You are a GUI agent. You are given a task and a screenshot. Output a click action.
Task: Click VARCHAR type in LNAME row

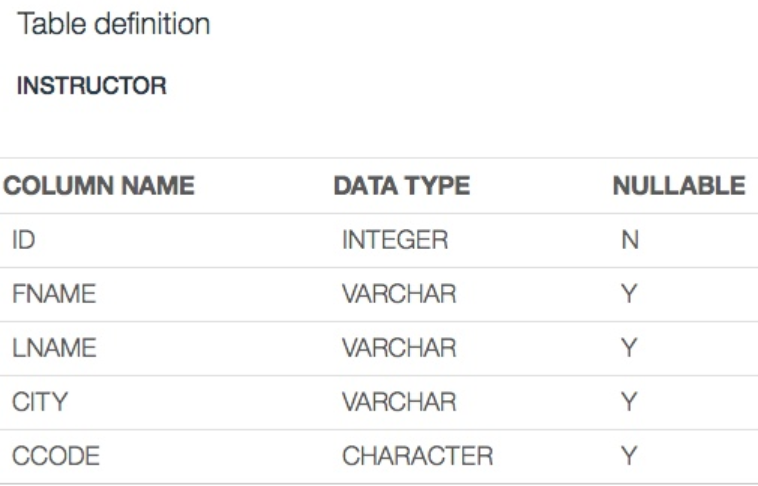[399, 348]
